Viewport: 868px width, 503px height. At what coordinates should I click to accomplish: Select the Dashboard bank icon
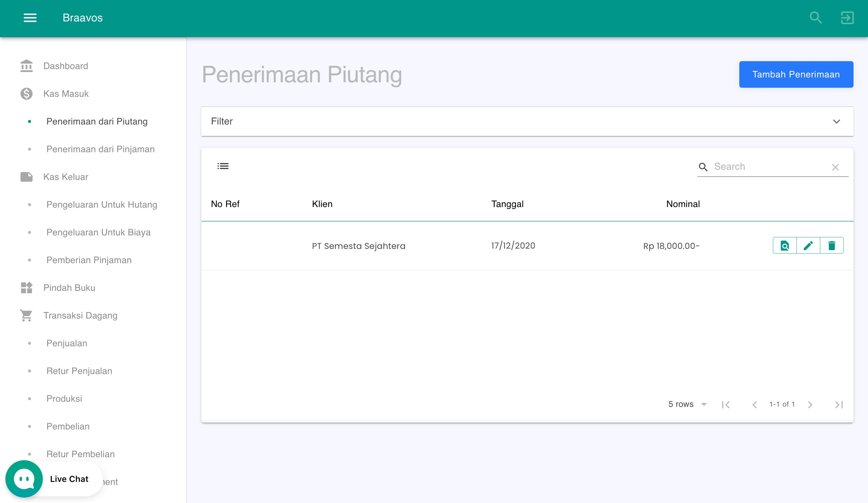[26, 66]
